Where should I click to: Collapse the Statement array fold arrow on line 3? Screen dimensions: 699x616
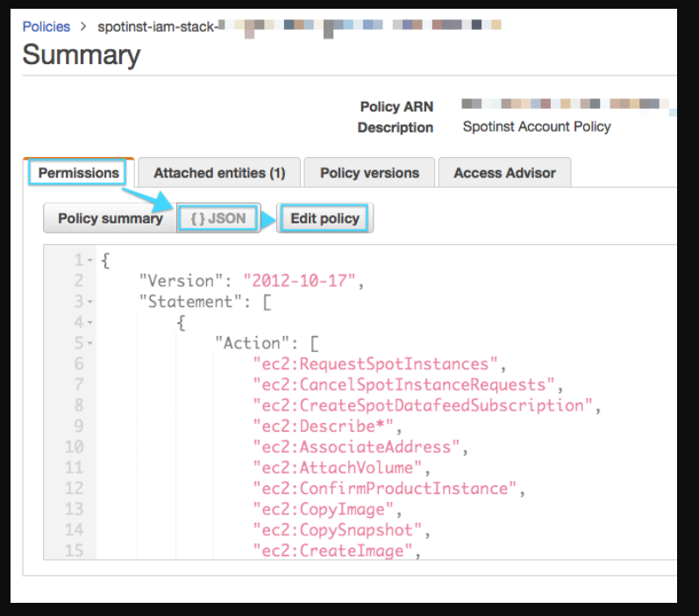(x=90, y=302)
